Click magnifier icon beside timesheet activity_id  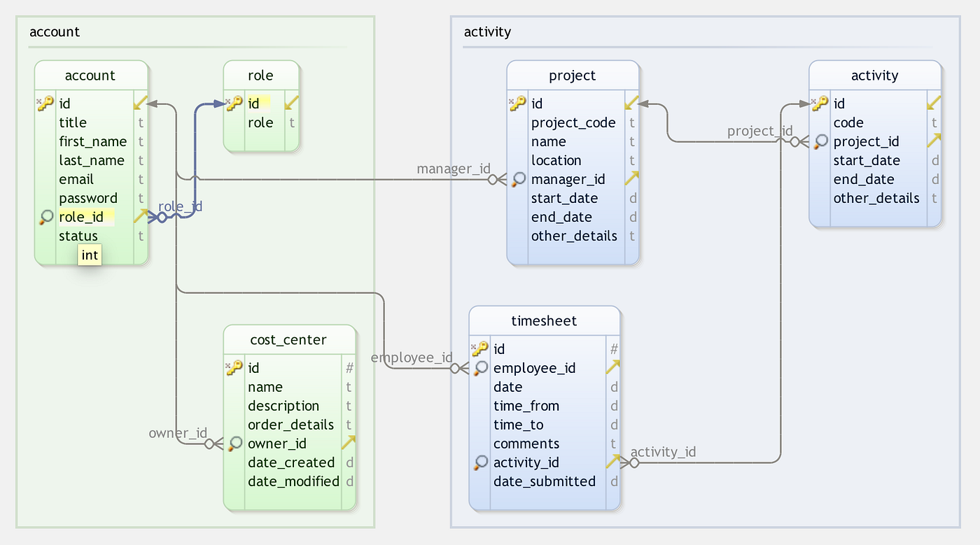(481, 462)
